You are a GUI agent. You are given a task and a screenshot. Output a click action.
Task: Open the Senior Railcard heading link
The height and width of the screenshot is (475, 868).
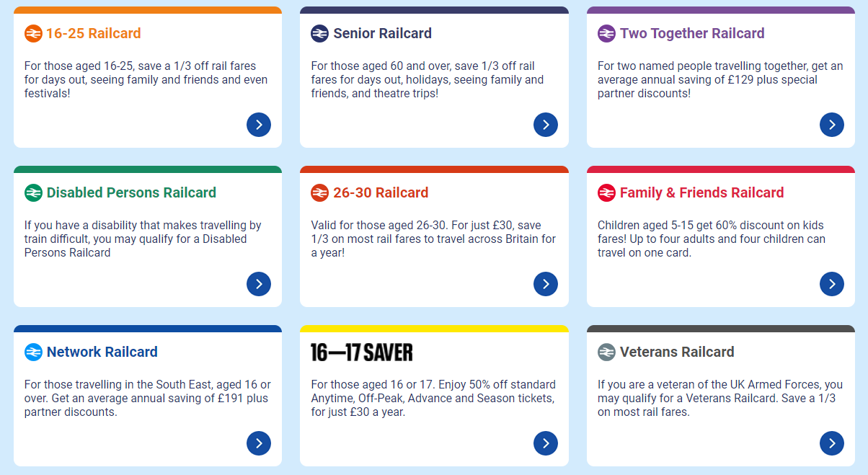tap(383, 34)
